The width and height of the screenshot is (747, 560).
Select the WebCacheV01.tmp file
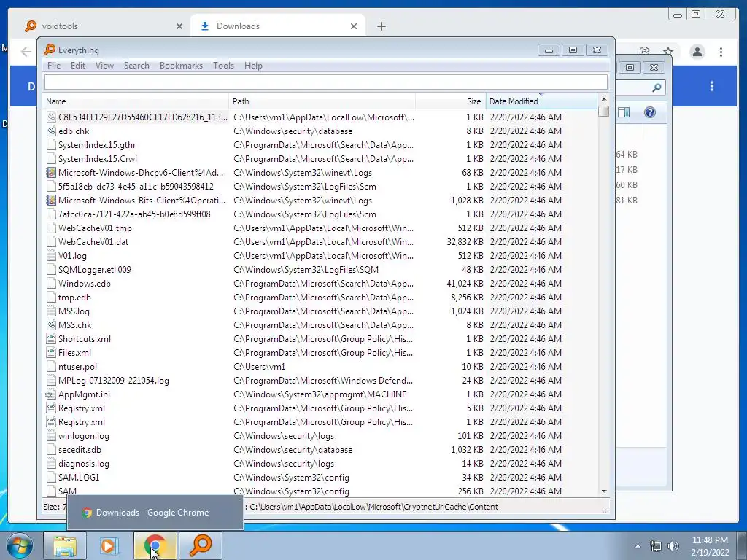[95, 228]
